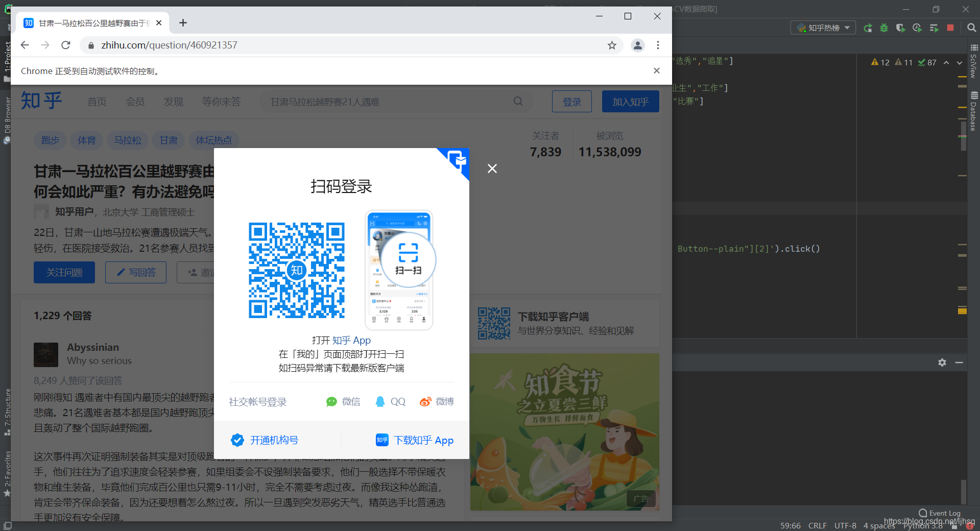Open Abyssinian user profile name
980x531 pixels.
(x=93, y=347)
